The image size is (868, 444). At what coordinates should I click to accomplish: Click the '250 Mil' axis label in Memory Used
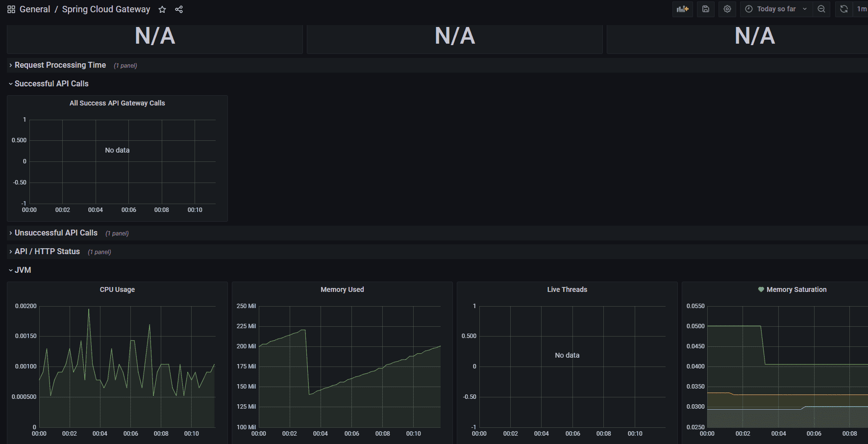(246, 306)
